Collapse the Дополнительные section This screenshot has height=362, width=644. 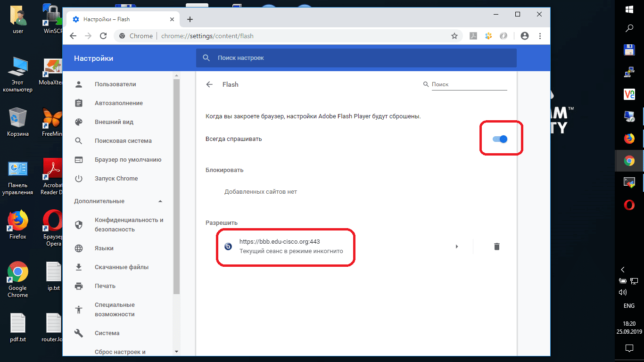160,201
